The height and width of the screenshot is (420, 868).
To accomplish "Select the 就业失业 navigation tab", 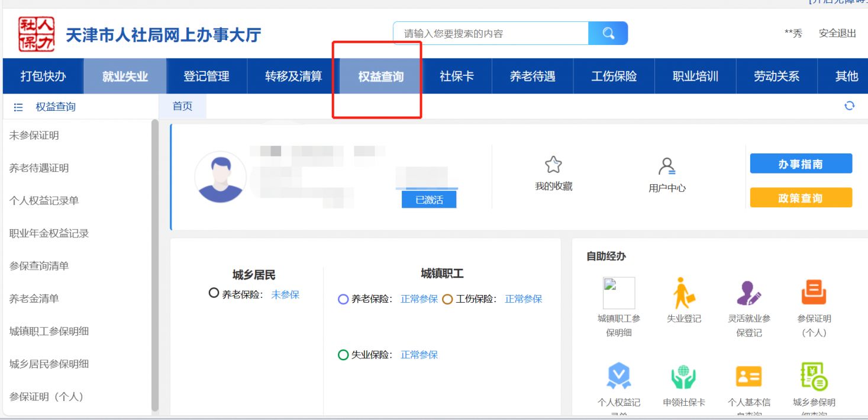I will 125,76.
